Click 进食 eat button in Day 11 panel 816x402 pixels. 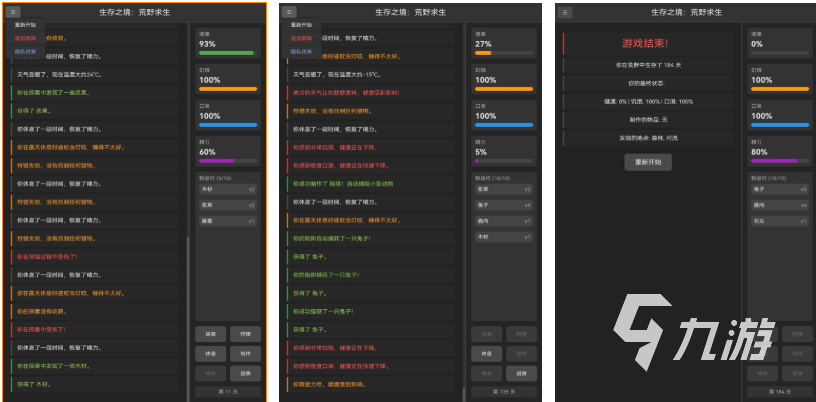pyautogui.click(x=245, y=373)
